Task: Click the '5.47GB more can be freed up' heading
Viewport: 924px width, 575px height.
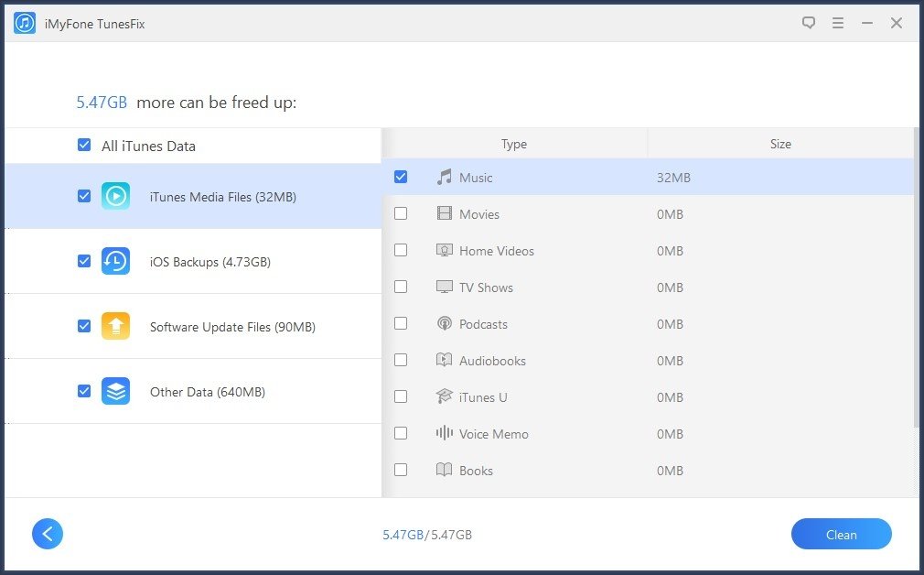Action: pyautogui.click(x=187, y=103)
